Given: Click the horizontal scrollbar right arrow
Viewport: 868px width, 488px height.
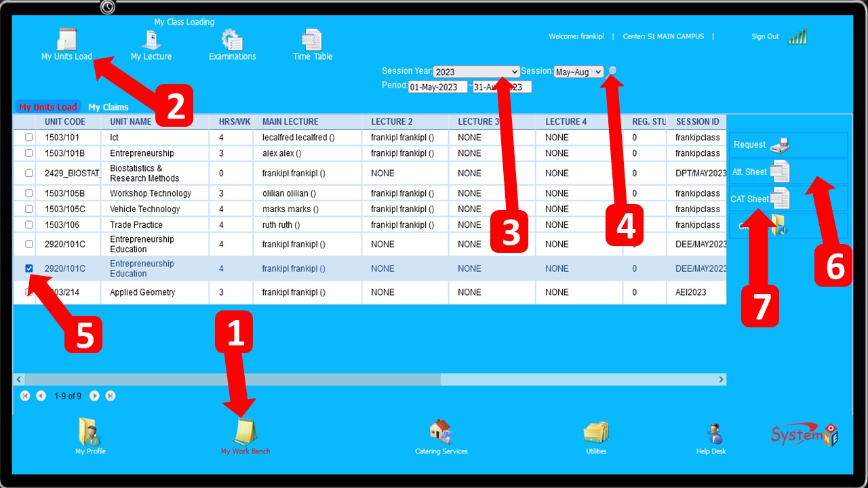Looking at the screenshot, I should 721,380.
